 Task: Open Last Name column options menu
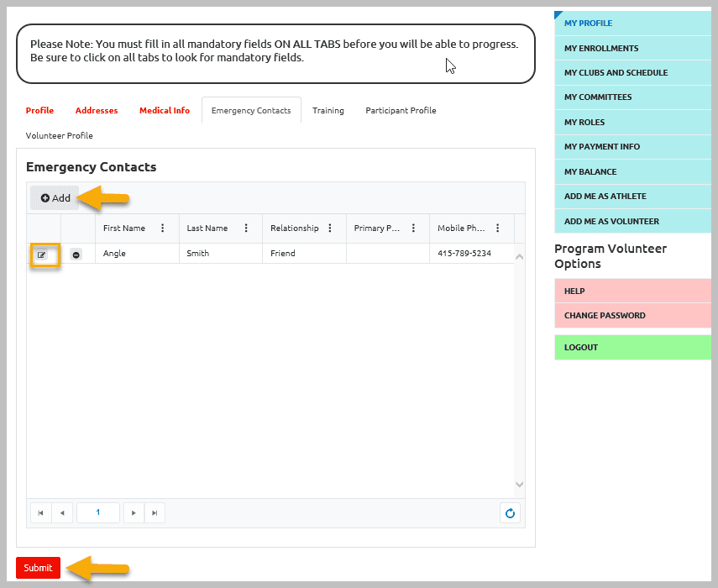point(246,228)
